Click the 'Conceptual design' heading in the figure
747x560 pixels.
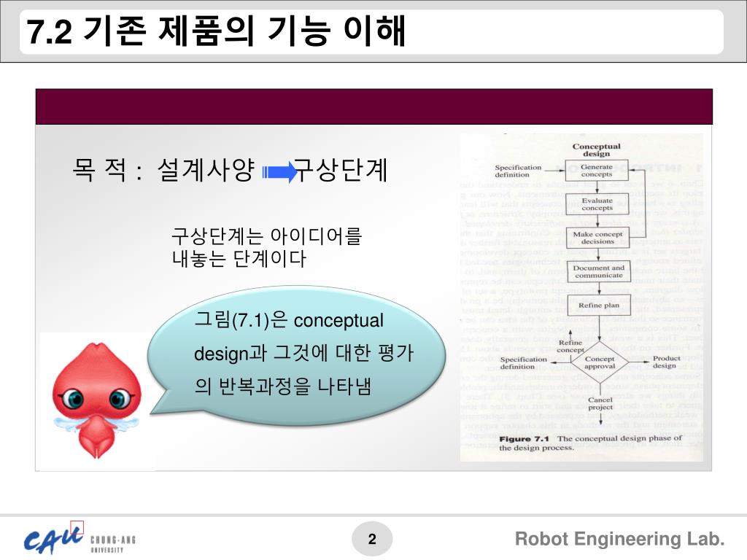click(596, 150)
